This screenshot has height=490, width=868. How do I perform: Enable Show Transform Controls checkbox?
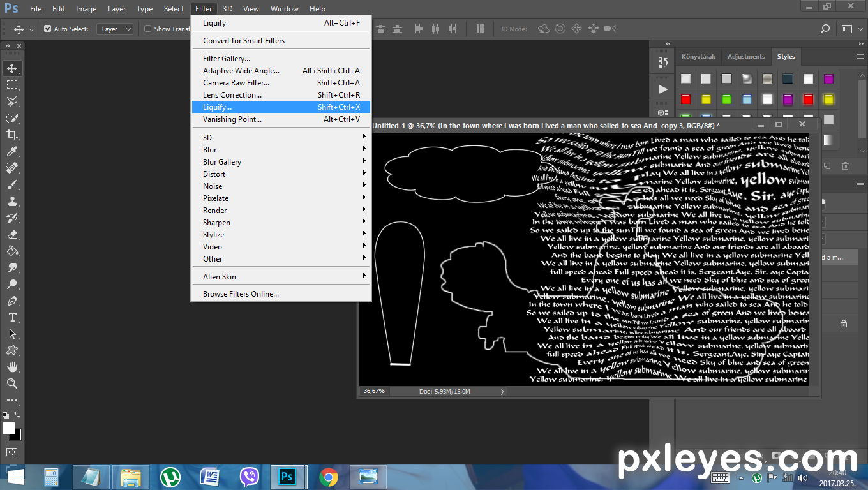(x=148, y=29)
